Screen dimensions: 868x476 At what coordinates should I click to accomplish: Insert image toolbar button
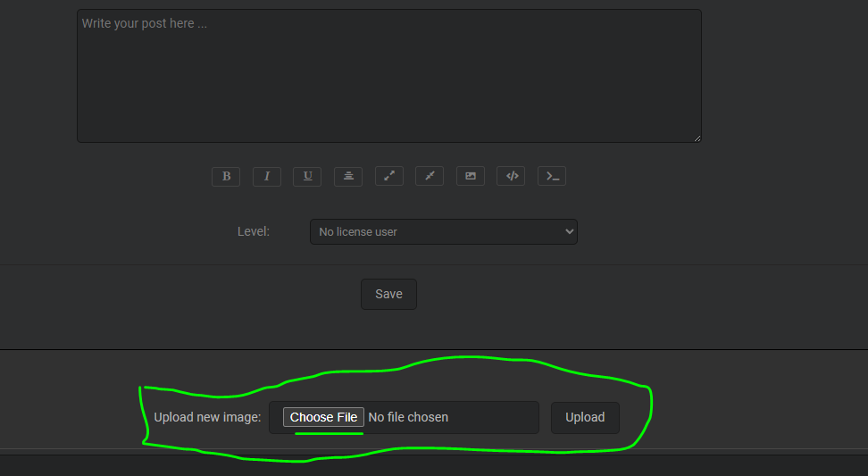coord(471,176)
